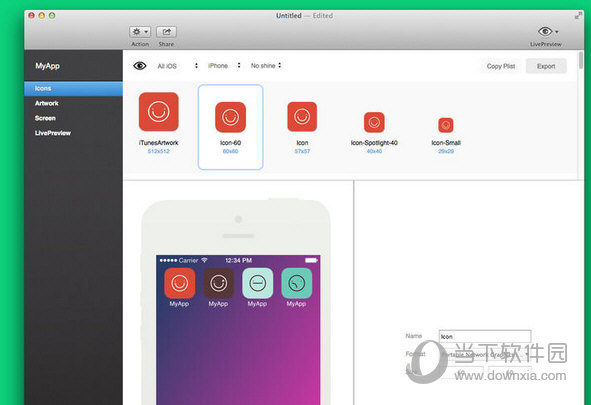Click the 57x57 size label
The height and width of the screenshot is (405, 591).
(302, 151)
